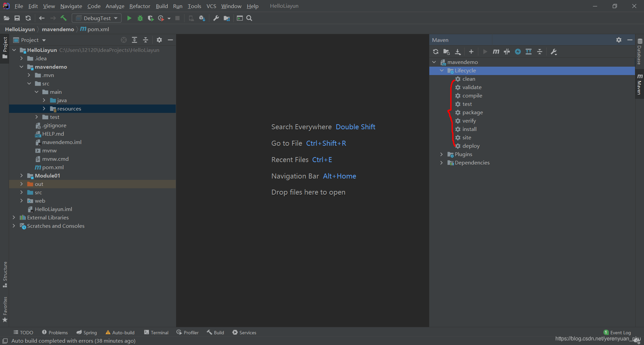Hide the Maven panel
This screenshot has width=644, height=345.
[x=630, y=40]
